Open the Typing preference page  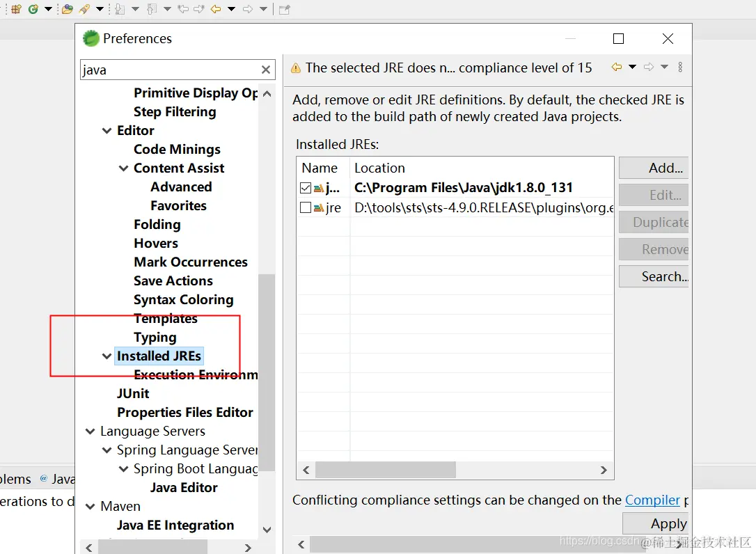click(x=155, y=338)
